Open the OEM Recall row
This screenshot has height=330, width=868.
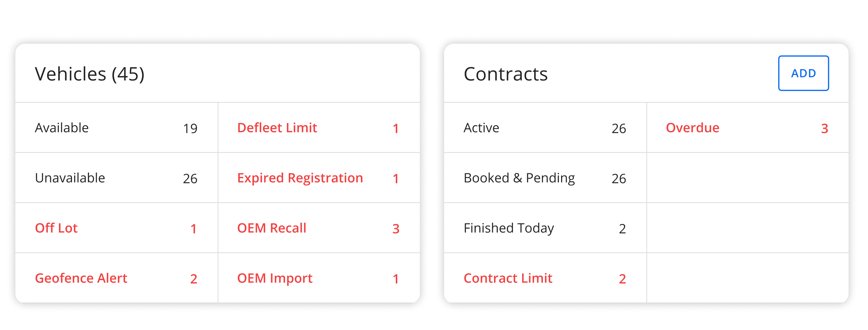pos(319,228)
